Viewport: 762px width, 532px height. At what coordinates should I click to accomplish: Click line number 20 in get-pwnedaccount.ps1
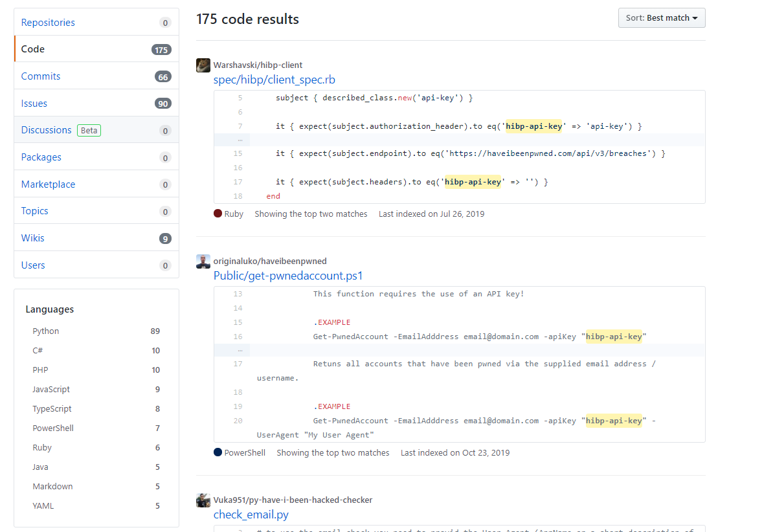click(x=238, y=421)
